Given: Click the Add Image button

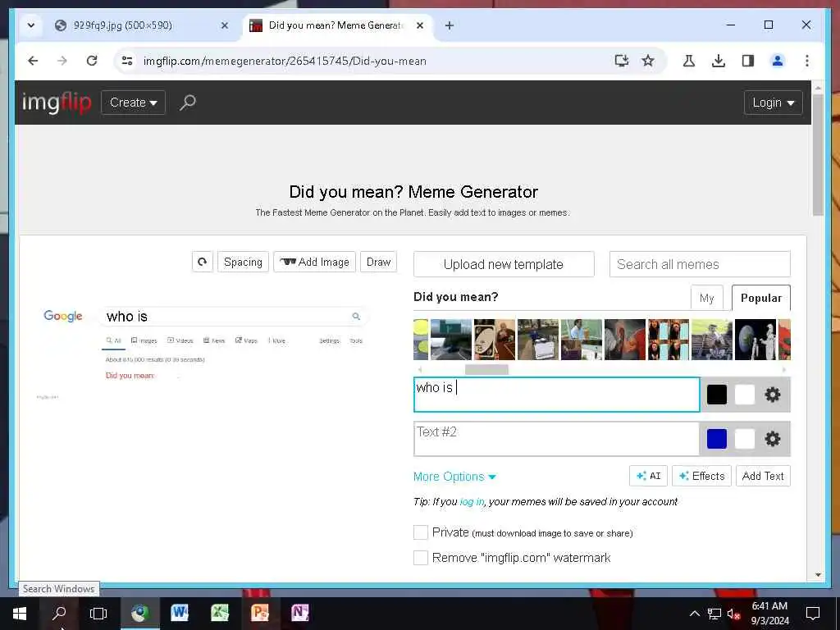Looking at the screenshot, I should click(x=314, y=262).
